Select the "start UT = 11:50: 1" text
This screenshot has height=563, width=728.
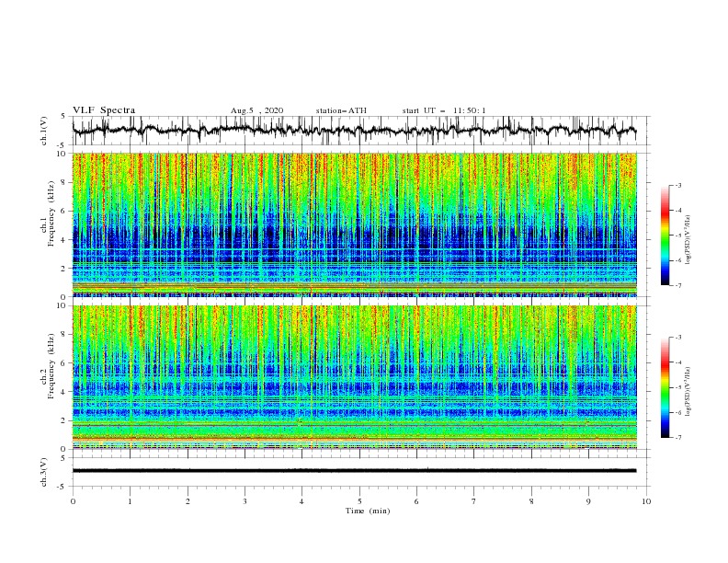click(444, 110)
